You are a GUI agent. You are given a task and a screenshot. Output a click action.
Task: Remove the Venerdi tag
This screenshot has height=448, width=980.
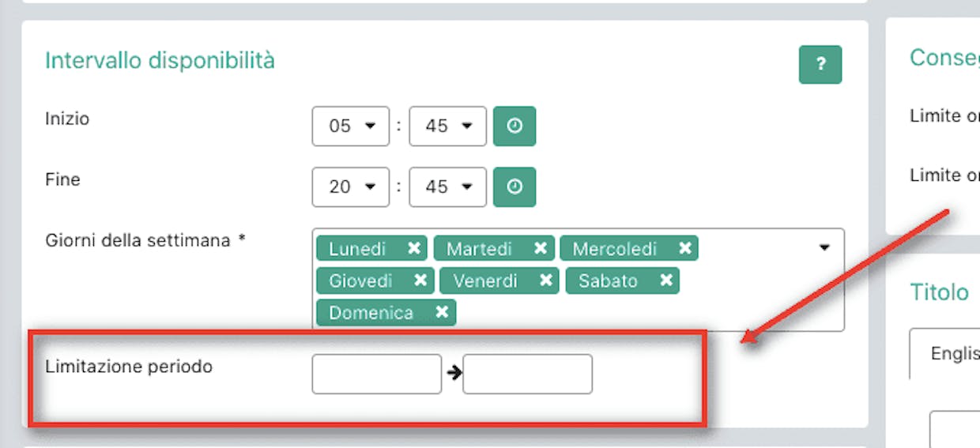tap(545, 280)
